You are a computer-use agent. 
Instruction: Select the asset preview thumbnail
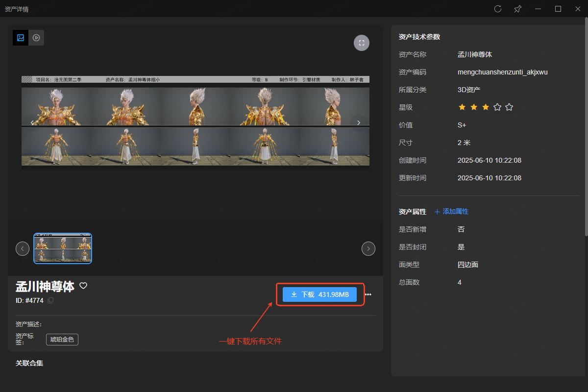coord(63,248)
